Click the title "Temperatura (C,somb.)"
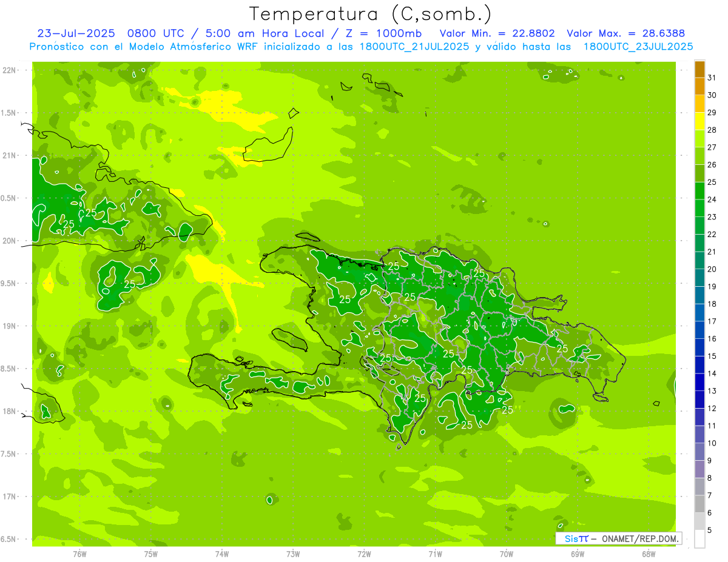Image resolution: width=728 pixels, height=562 pixels. pos(371,14)
